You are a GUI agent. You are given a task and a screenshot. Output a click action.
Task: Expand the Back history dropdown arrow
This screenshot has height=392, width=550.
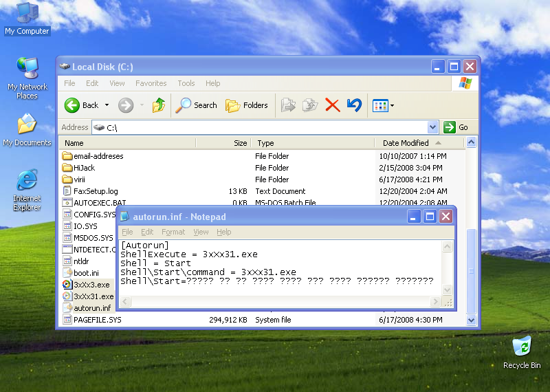[x=107, y=105]
